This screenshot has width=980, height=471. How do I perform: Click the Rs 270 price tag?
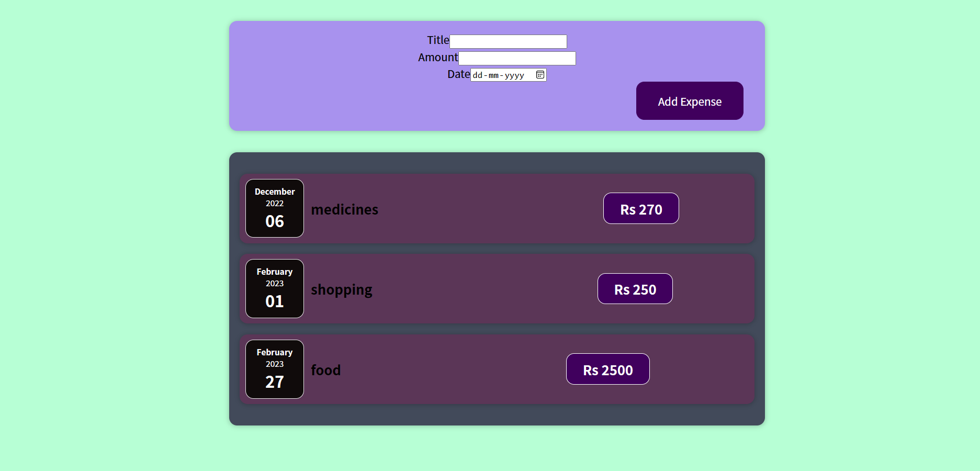641,208
